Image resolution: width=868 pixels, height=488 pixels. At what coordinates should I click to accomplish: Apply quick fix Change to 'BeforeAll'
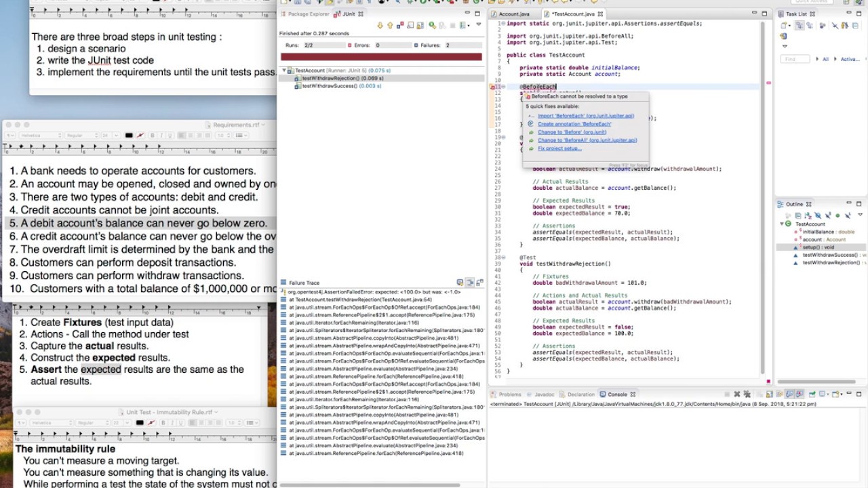click(x=587, y=140)
